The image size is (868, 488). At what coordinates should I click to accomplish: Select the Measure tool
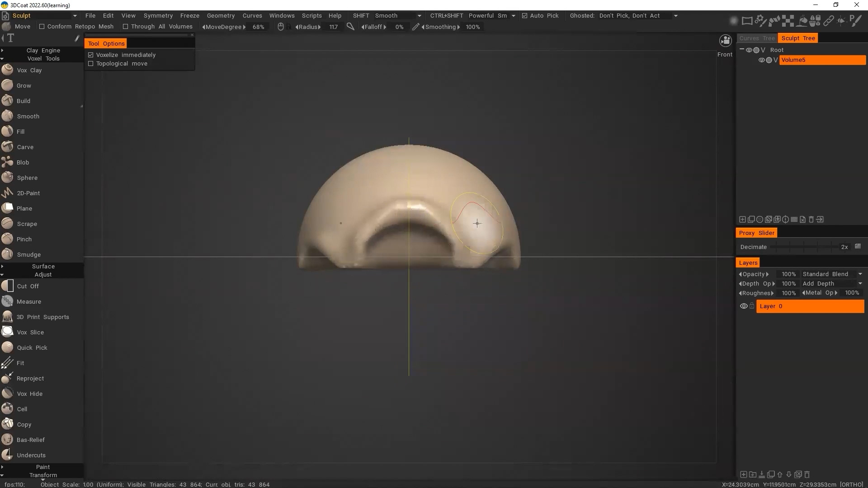tap(28, 301)
